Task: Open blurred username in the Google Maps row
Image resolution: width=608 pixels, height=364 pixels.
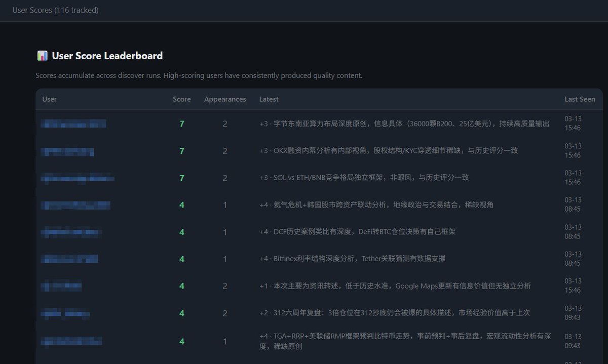Action: [x=61, y=286]
